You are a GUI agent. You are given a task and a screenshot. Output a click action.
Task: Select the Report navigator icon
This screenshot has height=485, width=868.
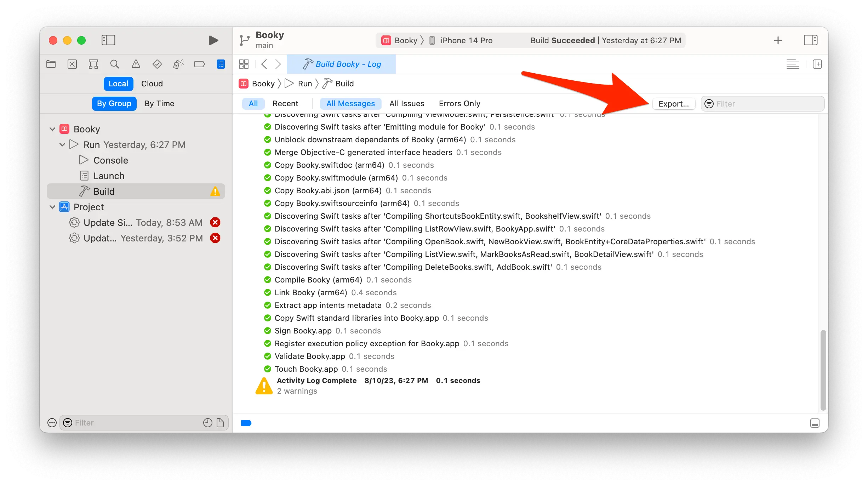[221, 64]
